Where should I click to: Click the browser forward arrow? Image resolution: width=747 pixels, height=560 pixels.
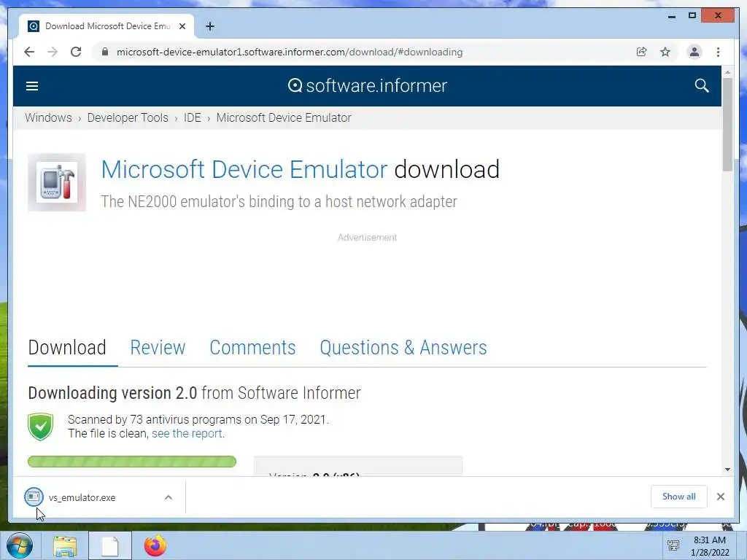click(53, 52)
